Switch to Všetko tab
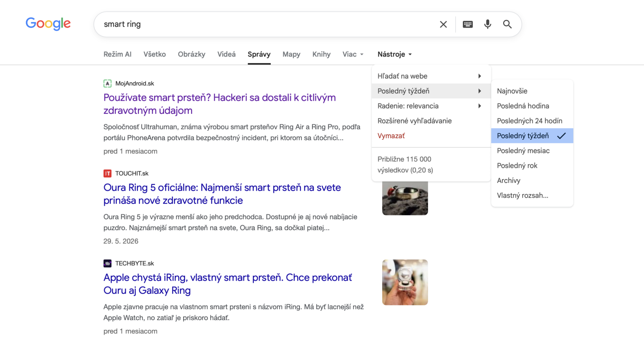Screen dimensions: 644x341 pos(155,54)
